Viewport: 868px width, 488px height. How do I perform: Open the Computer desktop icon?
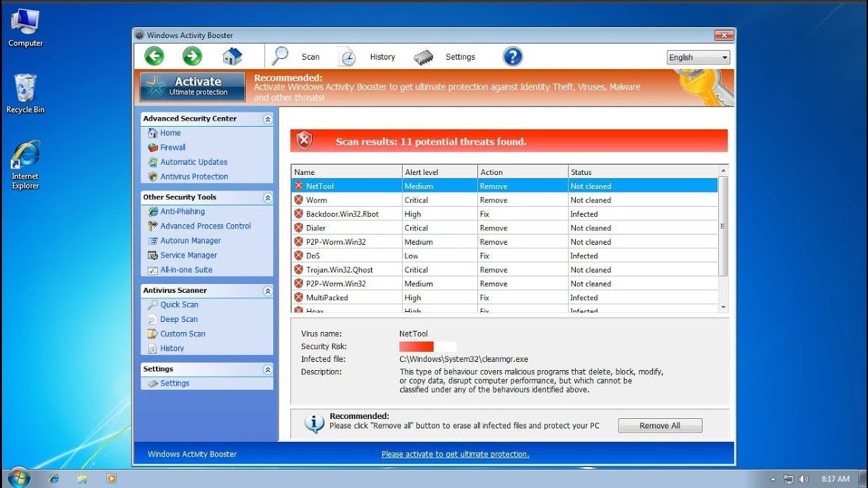click(25, 27)
